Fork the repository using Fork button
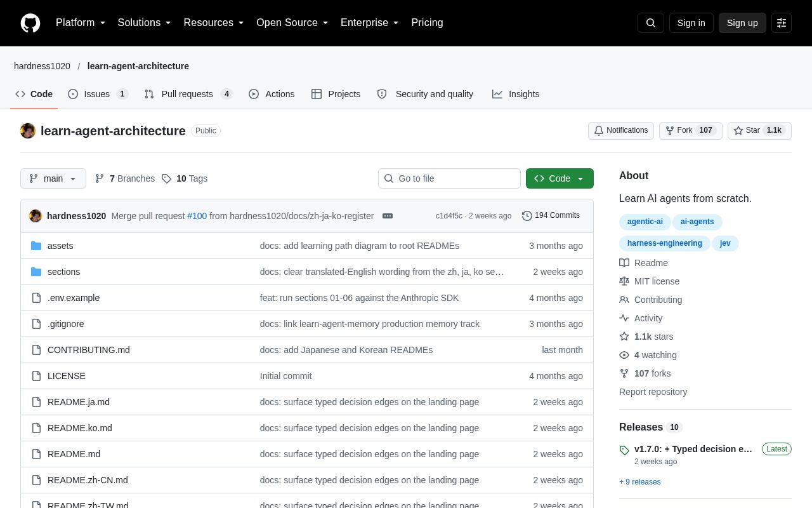This screenshot has width=812, height=508. point(691,131)
